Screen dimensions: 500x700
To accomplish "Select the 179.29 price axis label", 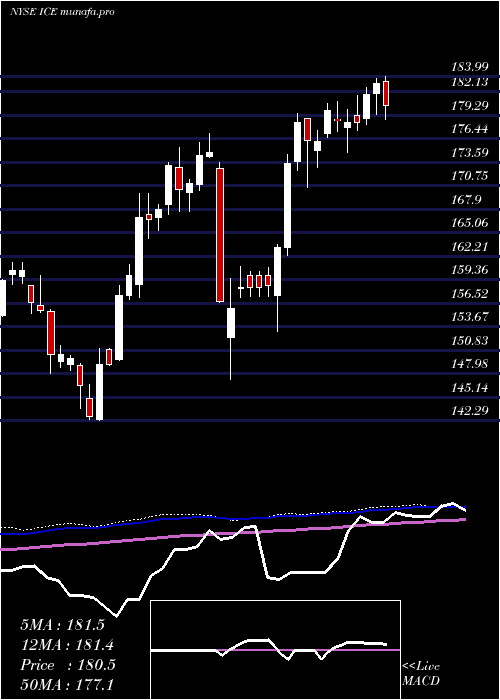I will pos(470,106).
